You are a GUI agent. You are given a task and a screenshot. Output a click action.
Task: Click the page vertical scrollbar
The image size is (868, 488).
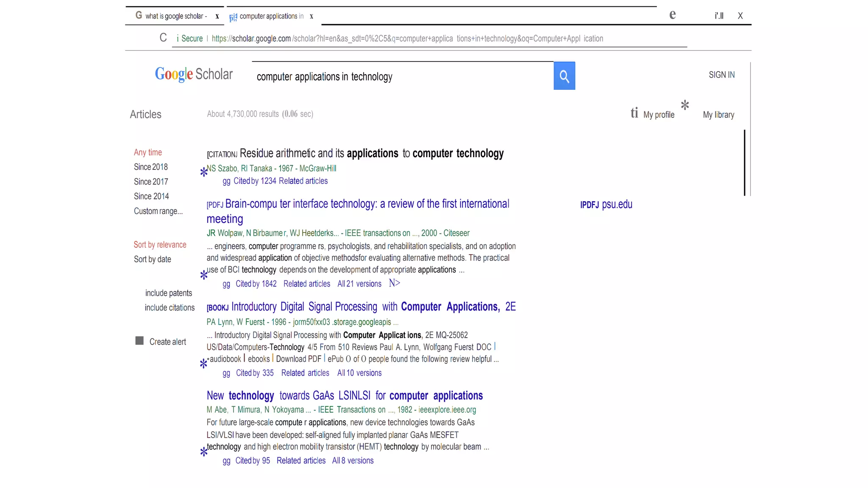pyautogui.click(x=745, y=163)
